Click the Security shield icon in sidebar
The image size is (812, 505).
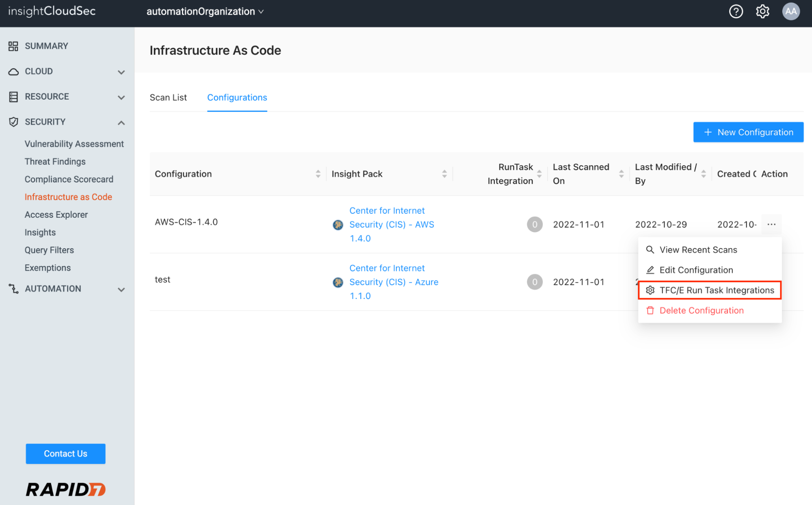click(x=13, y=122)
